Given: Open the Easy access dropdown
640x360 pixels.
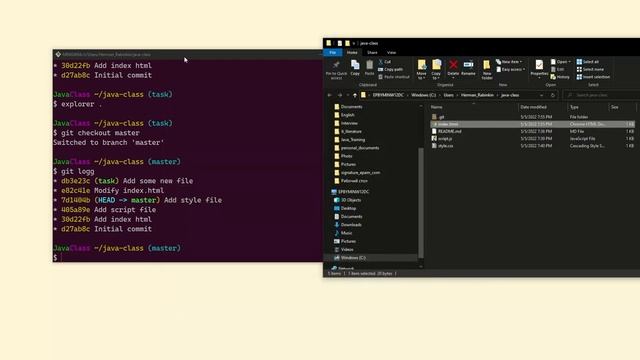Looking at the screenshot, I should [511, 69].
